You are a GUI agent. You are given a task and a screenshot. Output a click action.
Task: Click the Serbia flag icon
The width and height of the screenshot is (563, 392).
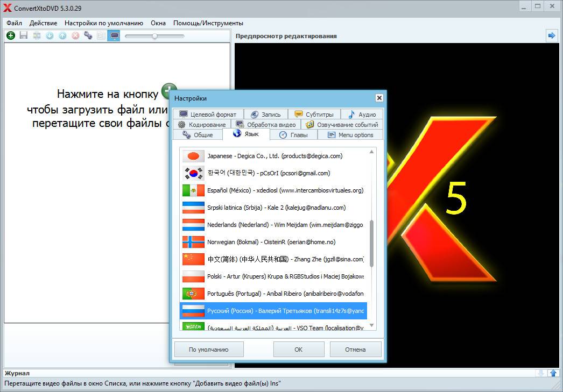click(x=193, y=208)
